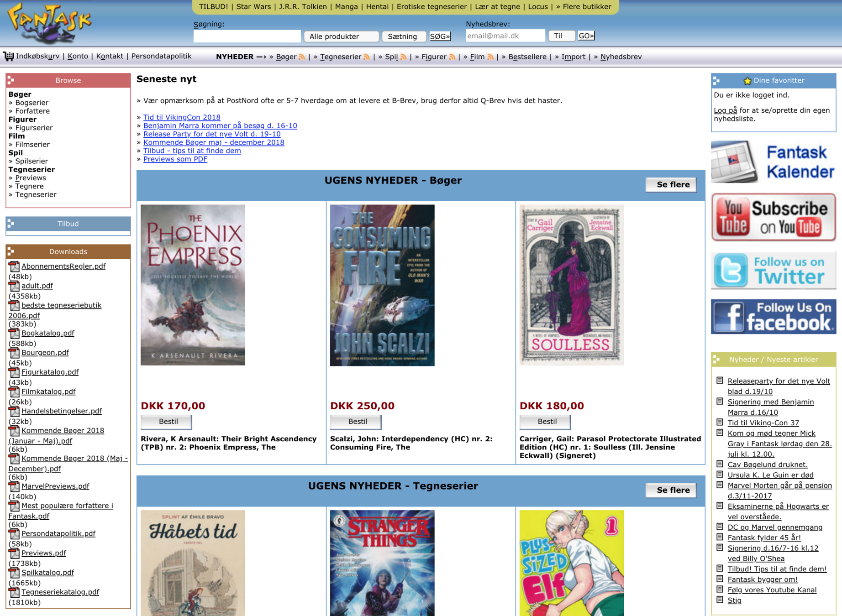Open the Manga shop link

[347, 6]
